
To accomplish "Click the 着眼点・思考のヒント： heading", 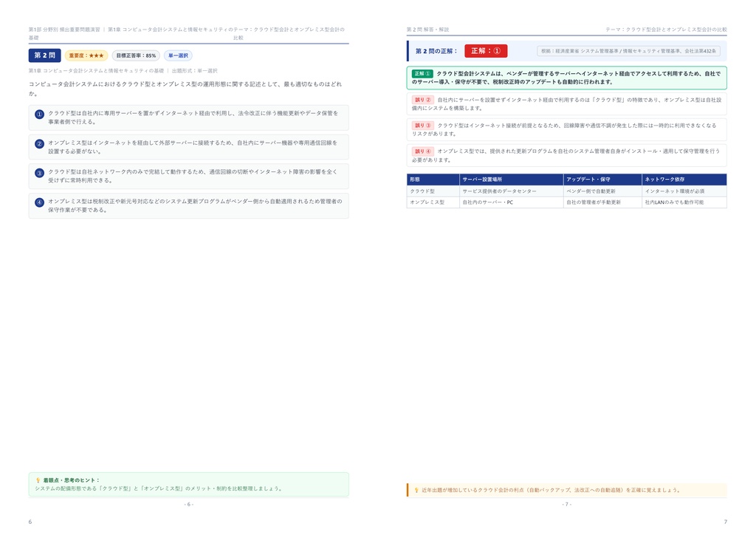I will point(72,480).
